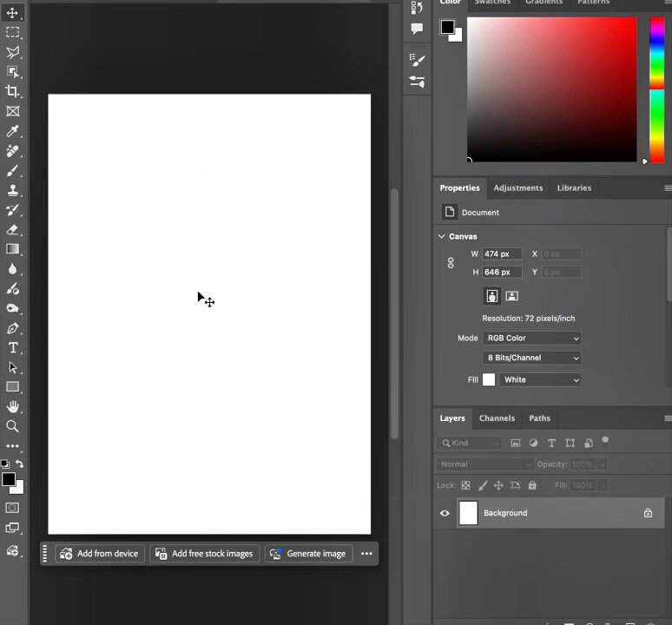The image size is (672, 625).
Task: Open more options on contextual task bar
Action: coord(366,554)
